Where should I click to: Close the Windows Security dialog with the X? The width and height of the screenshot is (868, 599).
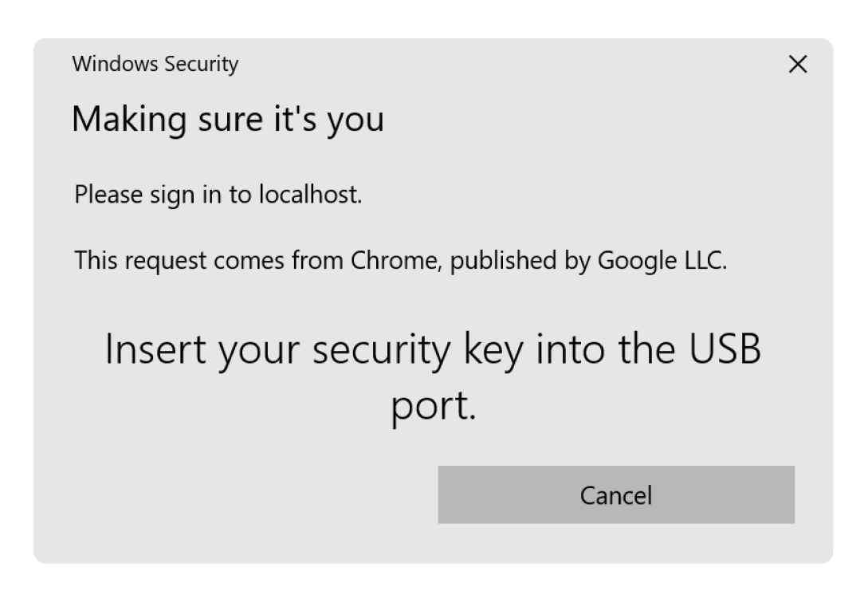(x=798, y=65)
